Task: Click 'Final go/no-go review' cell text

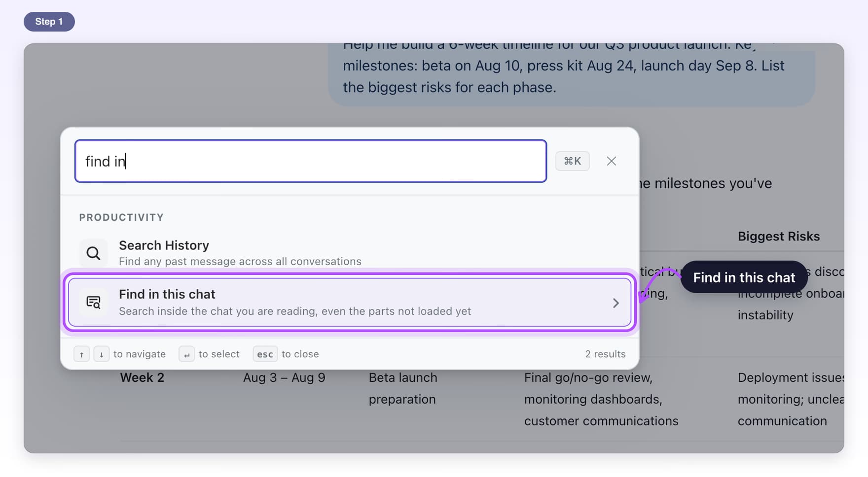Action: point(588,377)
